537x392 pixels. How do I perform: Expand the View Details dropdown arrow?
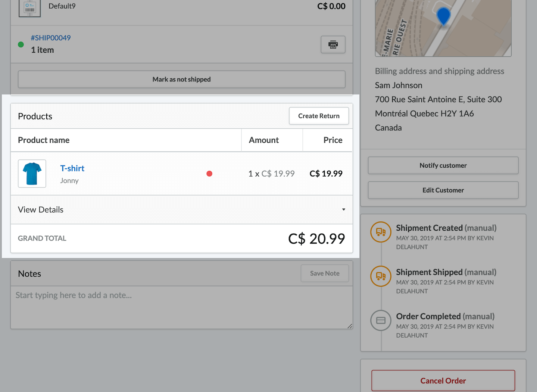pos(344,209)
